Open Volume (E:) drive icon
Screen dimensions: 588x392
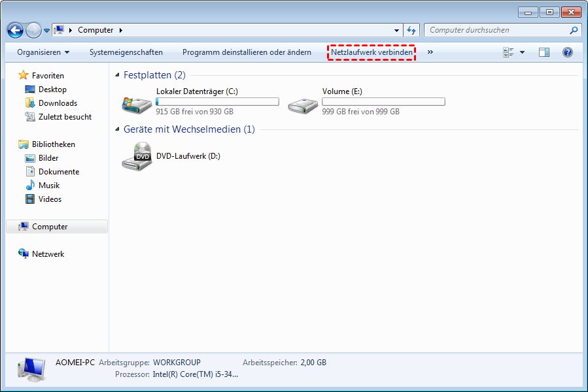pyautogui.click(x=302, y=103)
